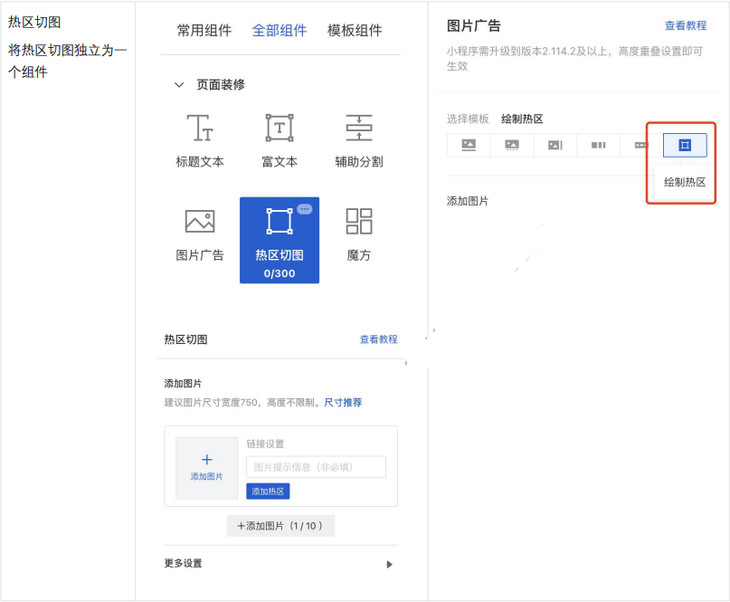Viewport: 730px width, 602px height.
Task: Select the 标题文本 component icon
Action: pyautogui.click(x=200, y=129)
